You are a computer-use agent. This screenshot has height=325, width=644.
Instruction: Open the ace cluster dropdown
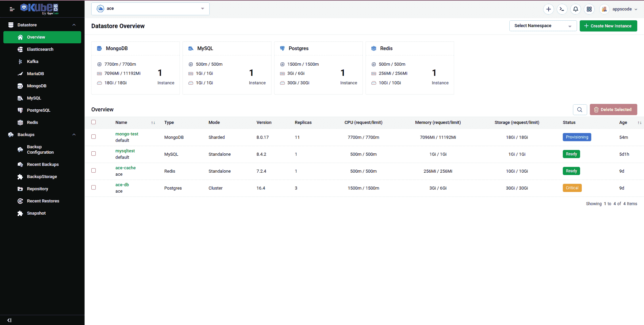pos(151,9)
